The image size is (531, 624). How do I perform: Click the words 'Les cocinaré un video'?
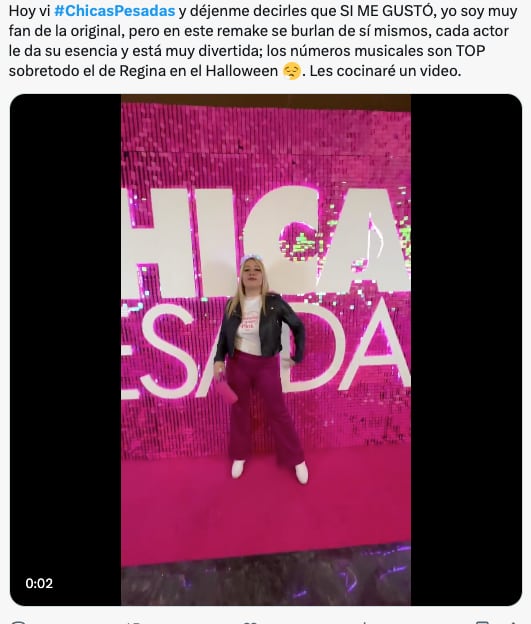[x=385, y=71]
